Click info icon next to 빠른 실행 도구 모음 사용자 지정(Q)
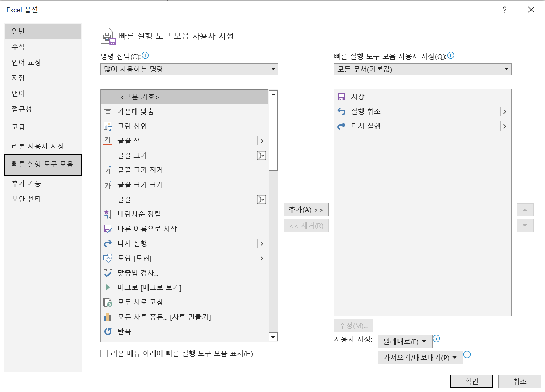Screen dimensions: 545x392 pos(451,55)
